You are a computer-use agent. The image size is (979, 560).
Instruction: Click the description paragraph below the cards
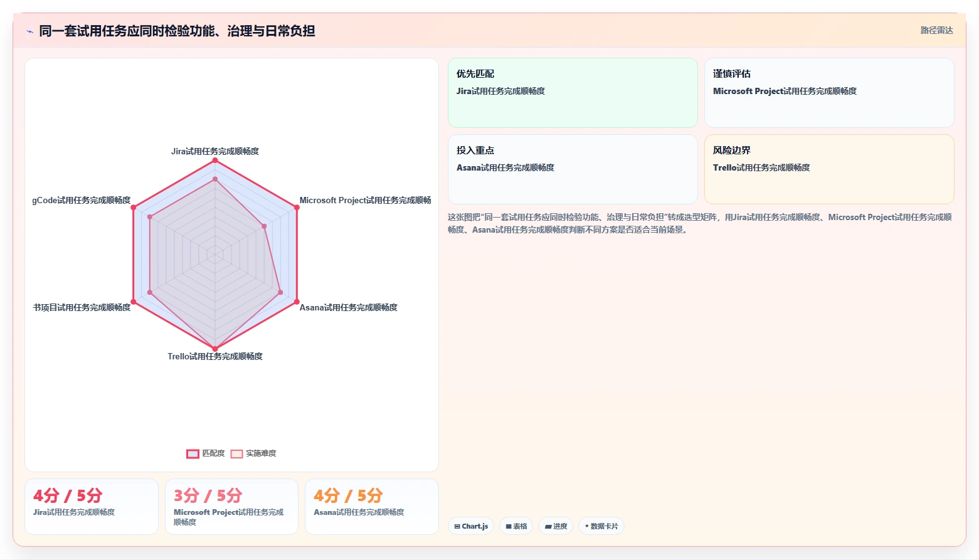point(700,223)
